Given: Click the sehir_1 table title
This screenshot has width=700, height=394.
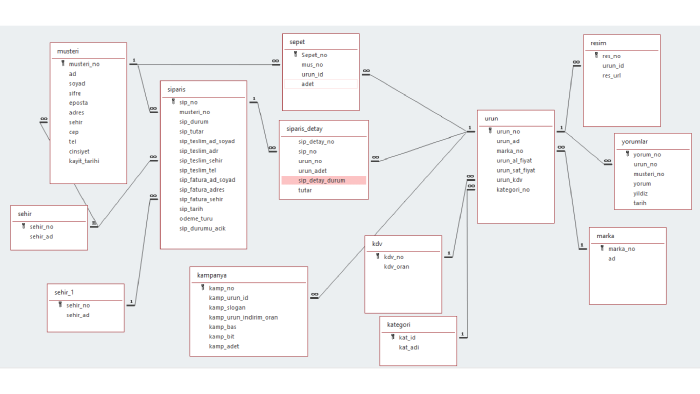Looking at the screenshot, I should pyautogui.click(x=64, y=292).
